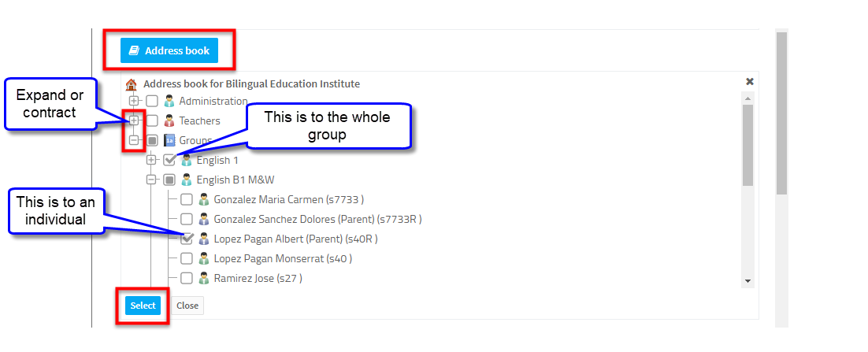Click the address list scrollbar down arrow
This screenshot has height=352, width=868.
tap(747, 281)
